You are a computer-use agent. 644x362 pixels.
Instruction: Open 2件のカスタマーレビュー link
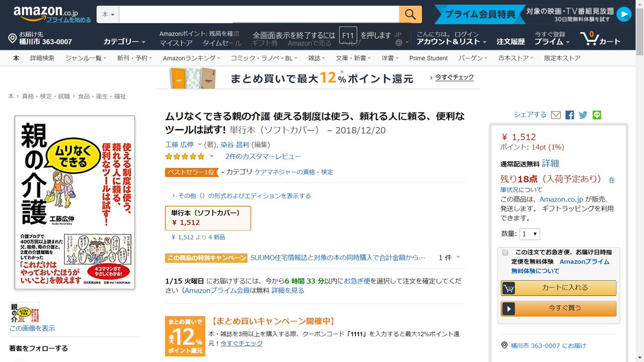263,157
